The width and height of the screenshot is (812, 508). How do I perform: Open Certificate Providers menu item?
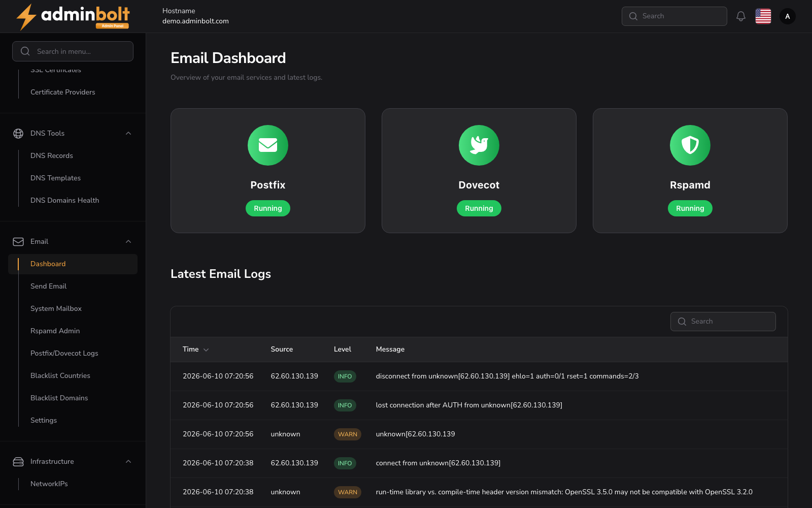point(63,92)
